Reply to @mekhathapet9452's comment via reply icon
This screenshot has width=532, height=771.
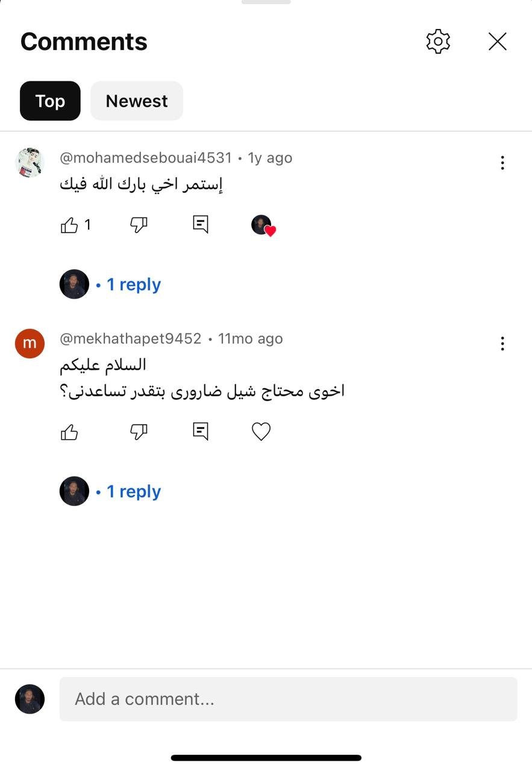click(x=201, y=431)
